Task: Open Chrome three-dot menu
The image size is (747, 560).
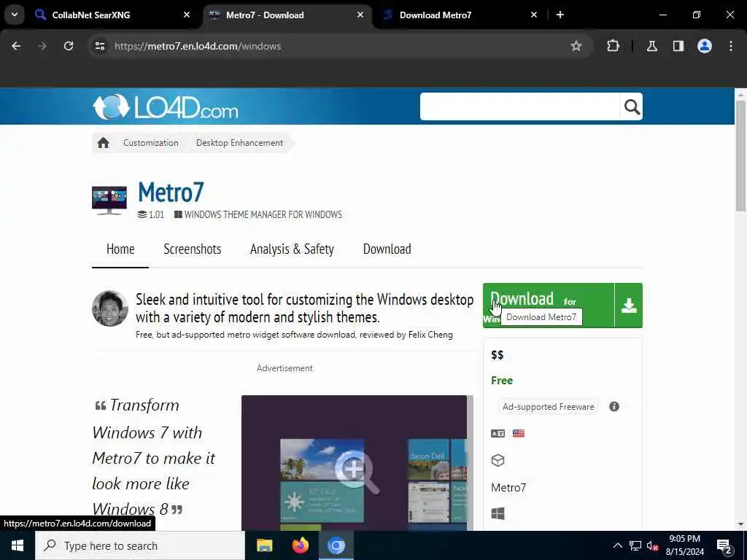Action: 731,46
